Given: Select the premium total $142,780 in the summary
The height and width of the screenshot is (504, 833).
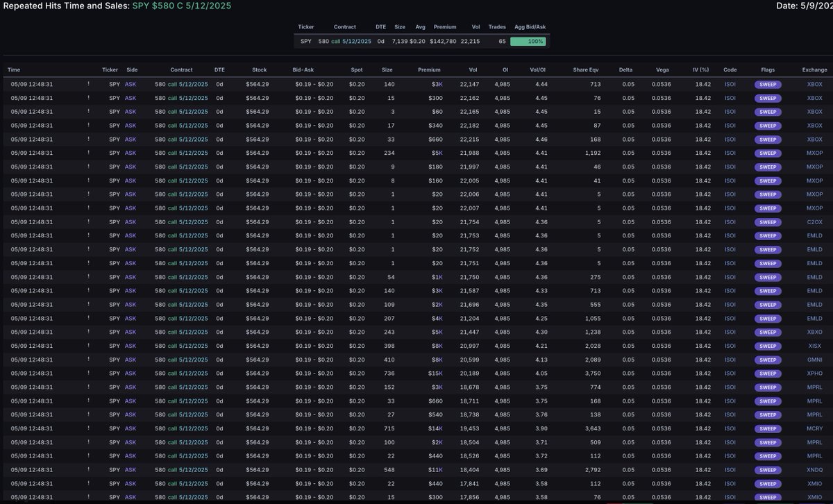Looking at the screenshot, I should tap(443, 42).
